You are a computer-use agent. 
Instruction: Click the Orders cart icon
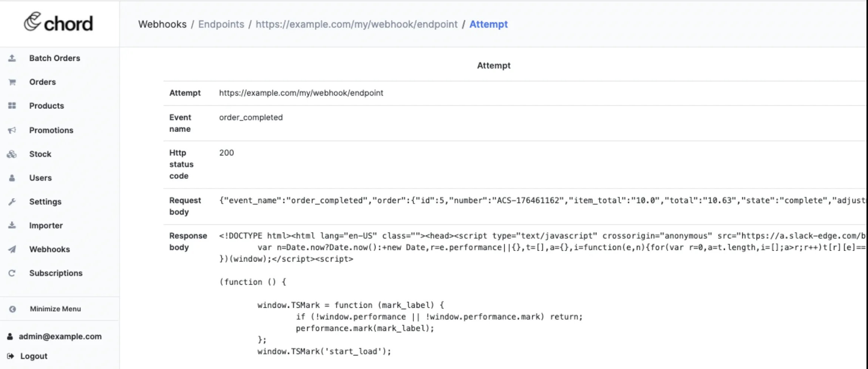pos(12,82)
